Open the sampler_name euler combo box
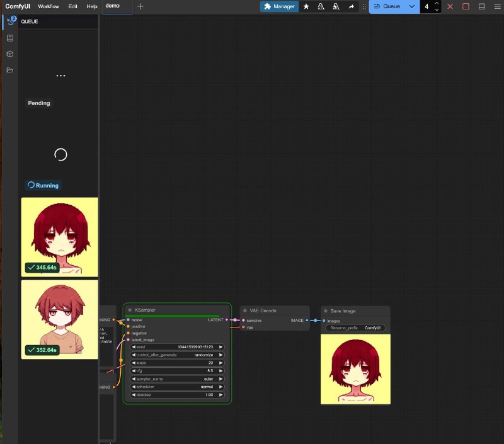The image size is (504, 444). pos(177,379)
